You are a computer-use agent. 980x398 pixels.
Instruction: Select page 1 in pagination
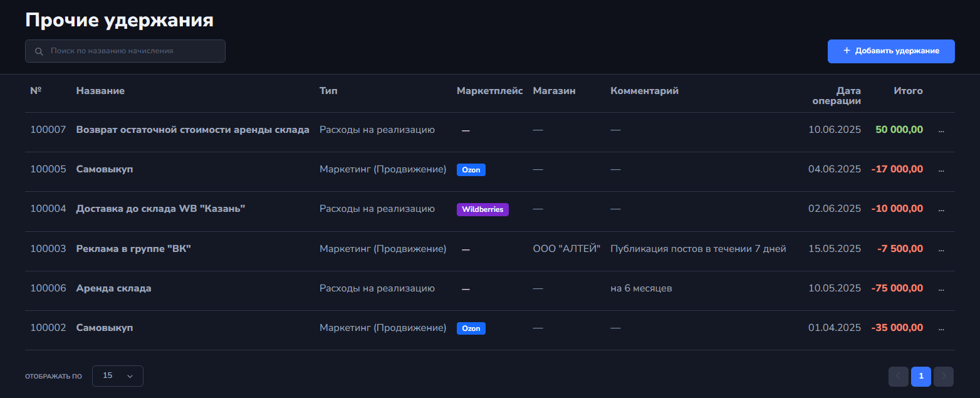920,376
